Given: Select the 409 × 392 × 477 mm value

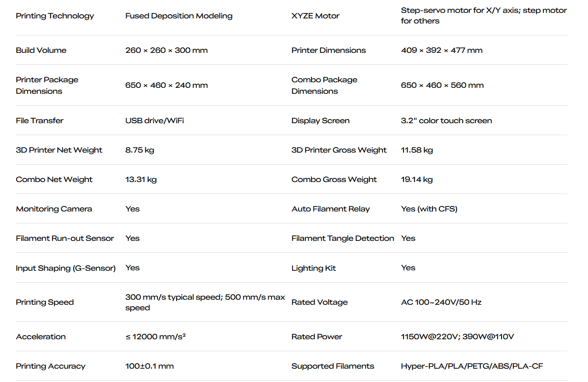Looking at the screenshot, I should [x=442, y=51].
